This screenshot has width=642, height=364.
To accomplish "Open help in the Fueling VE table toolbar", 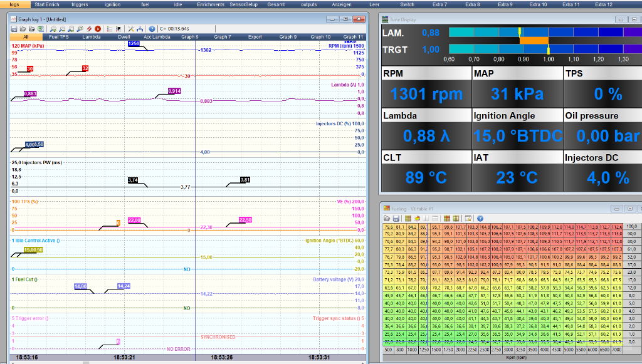I will coord(481,217).
